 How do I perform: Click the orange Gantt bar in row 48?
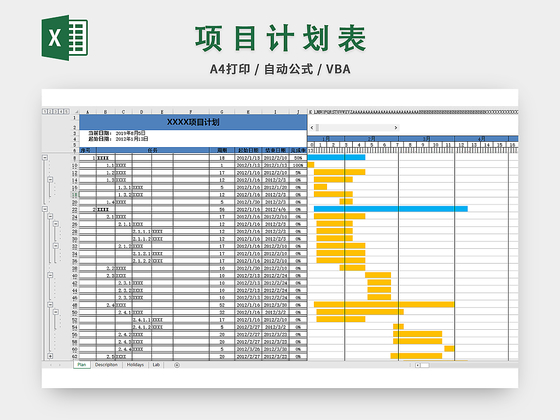(384, 304)
